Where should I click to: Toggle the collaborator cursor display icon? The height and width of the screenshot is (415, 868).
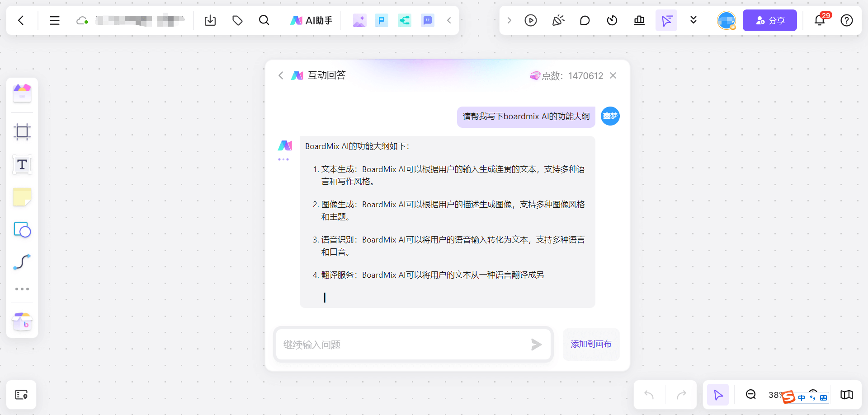coord(666,20)
